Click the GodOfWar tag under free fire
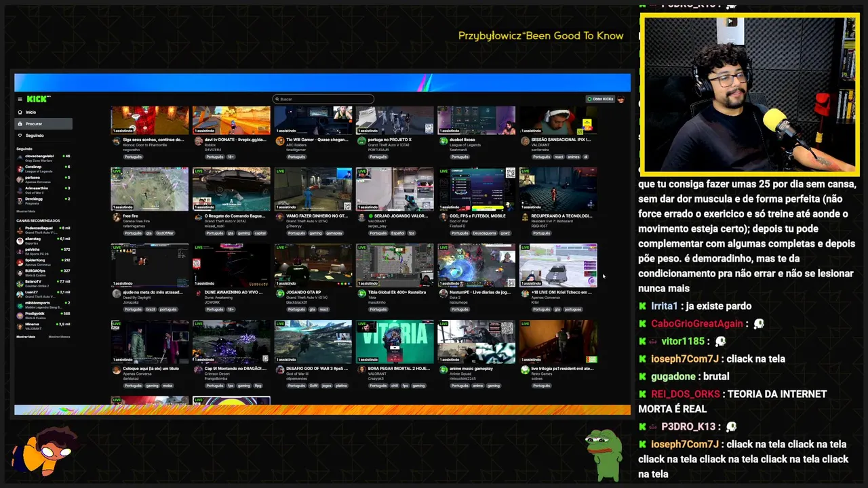 165,233
